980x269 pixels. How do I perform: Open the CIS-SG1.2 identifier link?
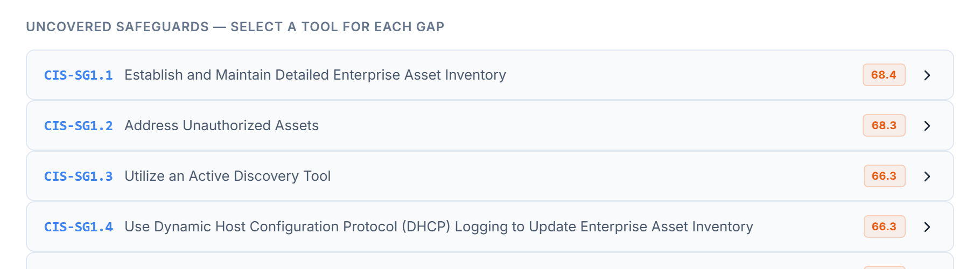pos(79,126)
